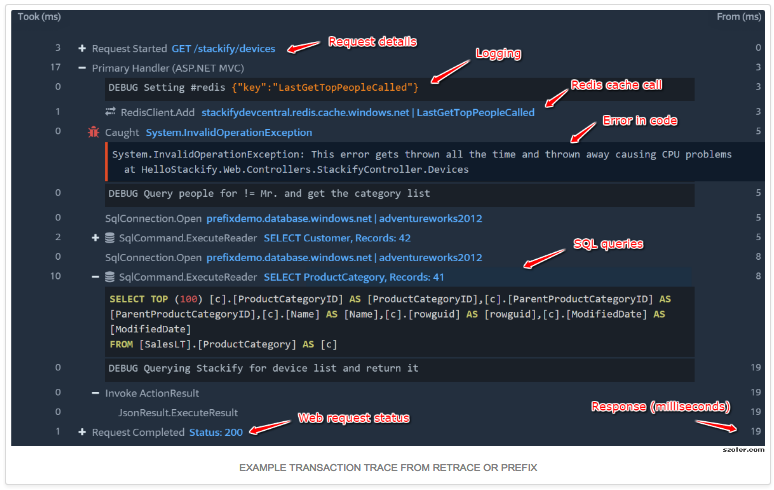Collapse the SELECT ProductCategory SqlCommand row

pyautogui.click(x=95, y=277)
